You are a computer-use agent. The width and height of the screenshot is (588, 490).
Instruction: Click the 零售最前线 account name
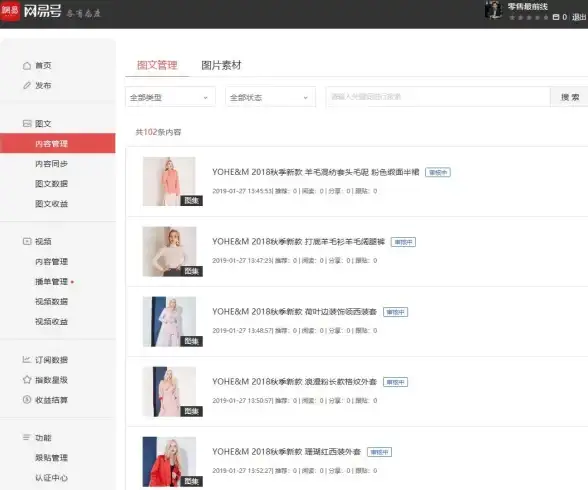528,6
